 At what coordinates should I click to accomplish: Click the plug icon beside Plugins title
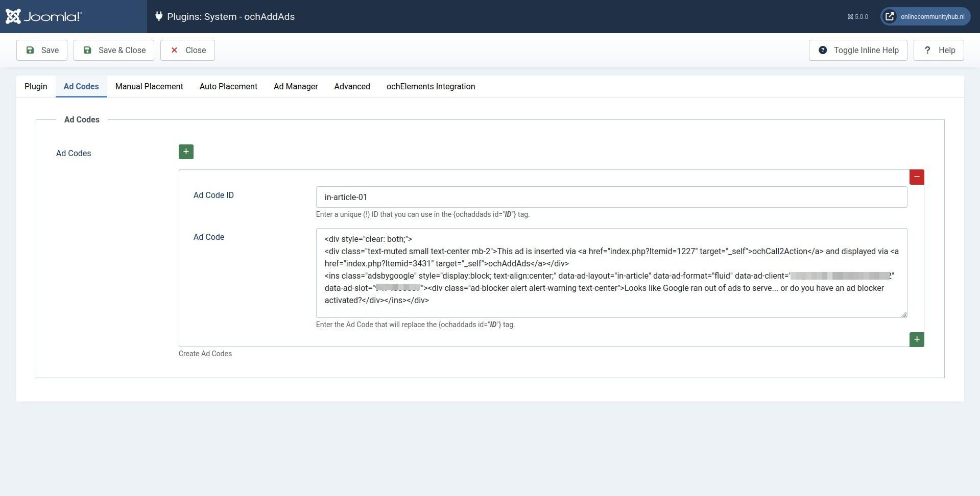point(159,16)
